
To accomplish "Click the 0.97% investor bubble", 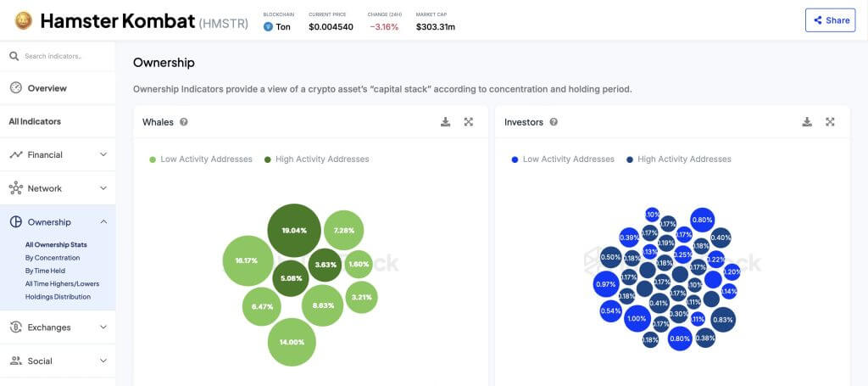I will click(605, 284).
